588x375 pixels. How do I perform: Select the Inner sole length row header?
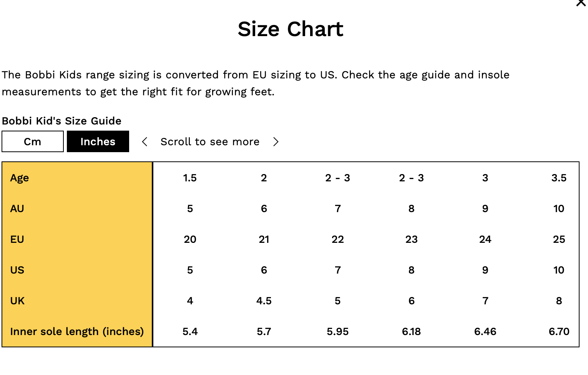point(77,332)
